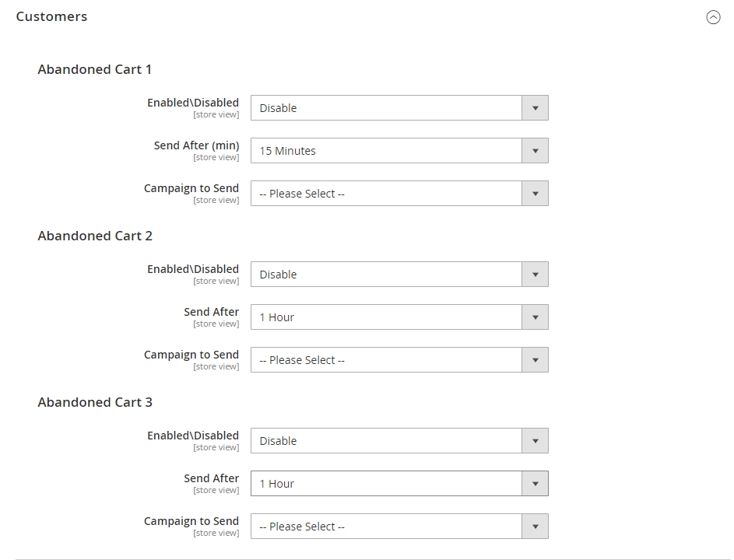734x560 pixels.
Task: Open Abandoned Cart 3 Campaign to Send dropdown
Action: tap(386, 527)
